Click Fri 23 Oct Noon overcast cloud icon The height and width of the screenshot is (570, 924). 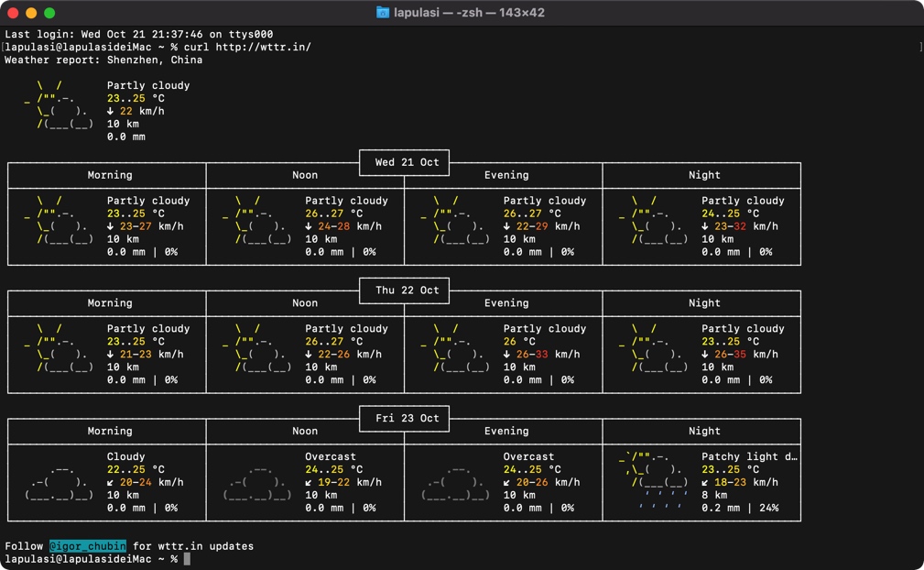tap(257, 482)
